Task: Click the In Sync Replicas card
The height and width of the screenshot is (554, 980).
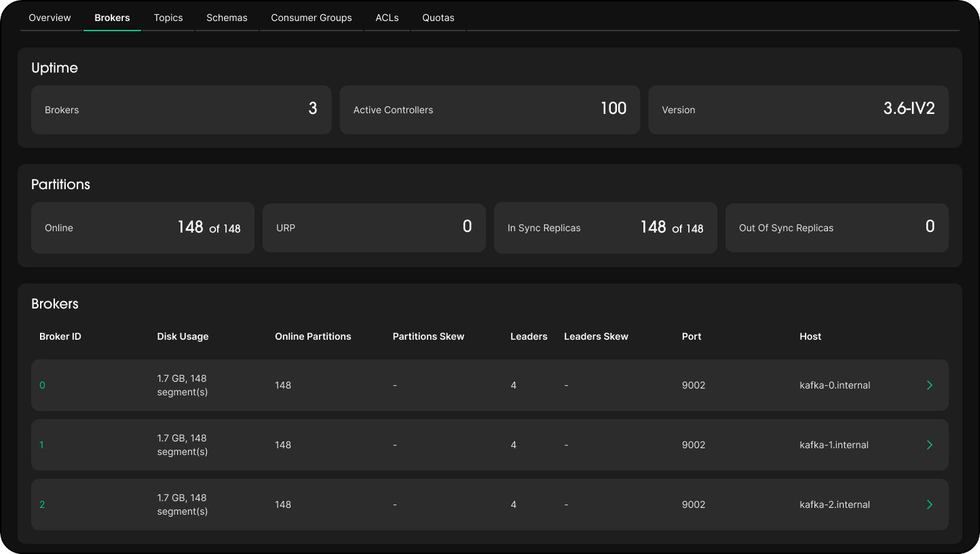Action: (605, 228)
